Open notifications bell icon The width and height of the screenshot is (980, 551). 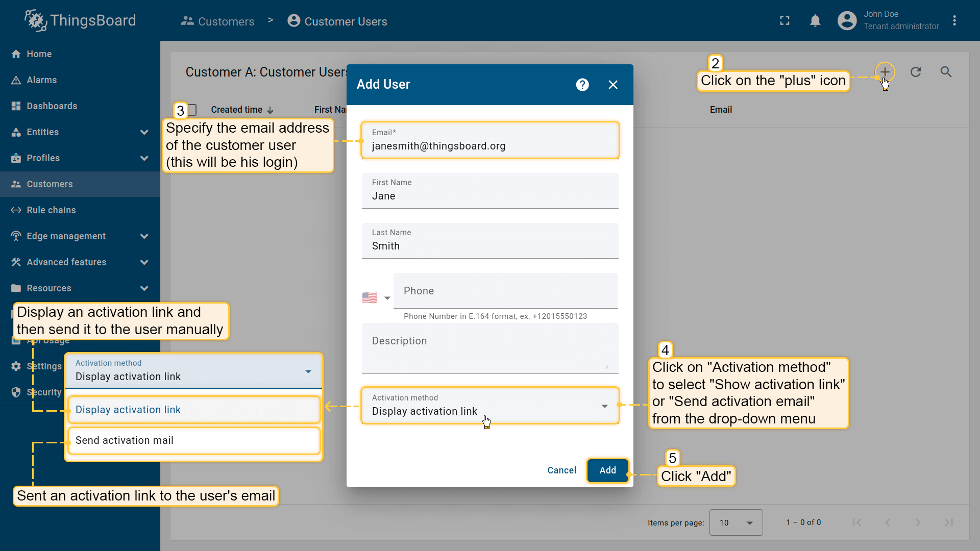click(815, 21)
